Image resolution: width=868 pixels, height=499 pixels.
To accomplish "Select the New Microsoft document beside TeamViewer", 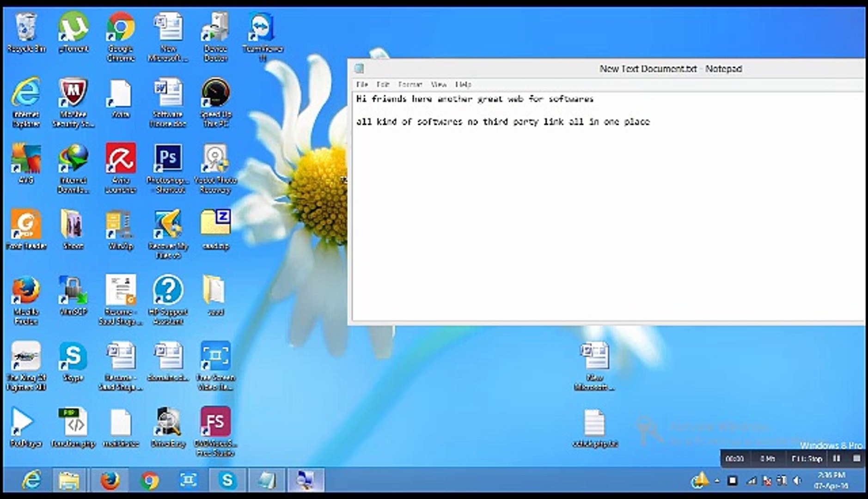I will click(x=168, y=37).
